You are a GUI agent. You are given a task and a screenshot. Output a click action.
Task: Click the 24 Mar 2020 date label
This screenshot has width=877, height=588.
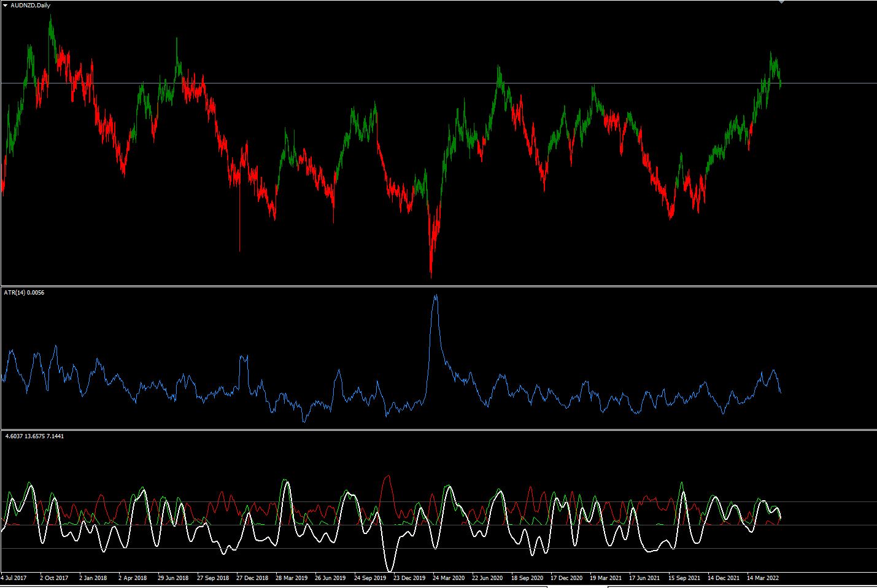click(x=449, y=578)
